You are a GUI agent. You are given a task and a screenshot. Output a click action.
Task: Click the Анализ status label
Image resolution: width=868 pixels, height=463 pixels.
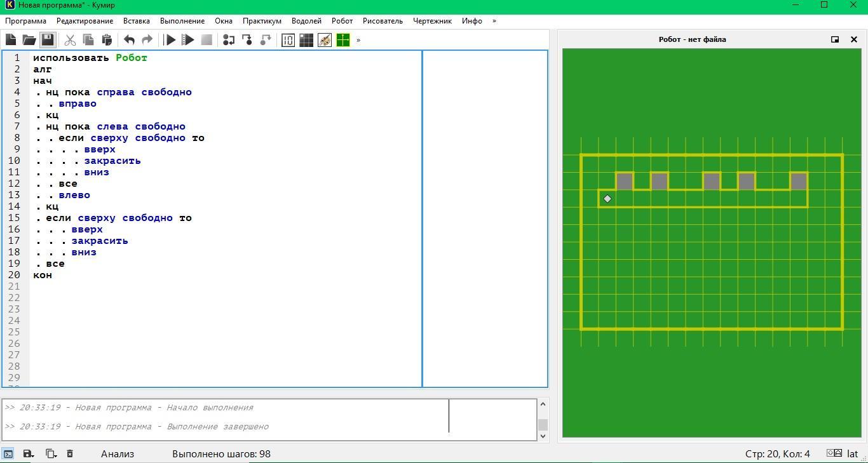tap(118, 453)
